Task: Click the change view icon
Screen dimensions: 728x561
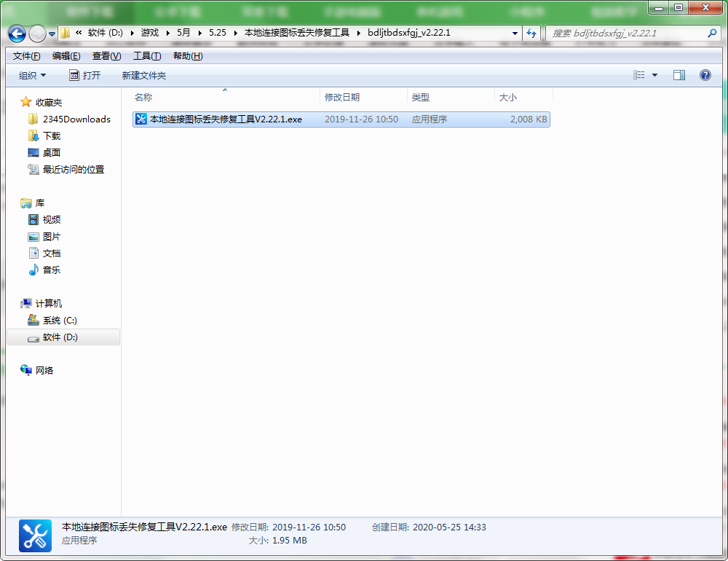Action: click(x=639, y=75)
